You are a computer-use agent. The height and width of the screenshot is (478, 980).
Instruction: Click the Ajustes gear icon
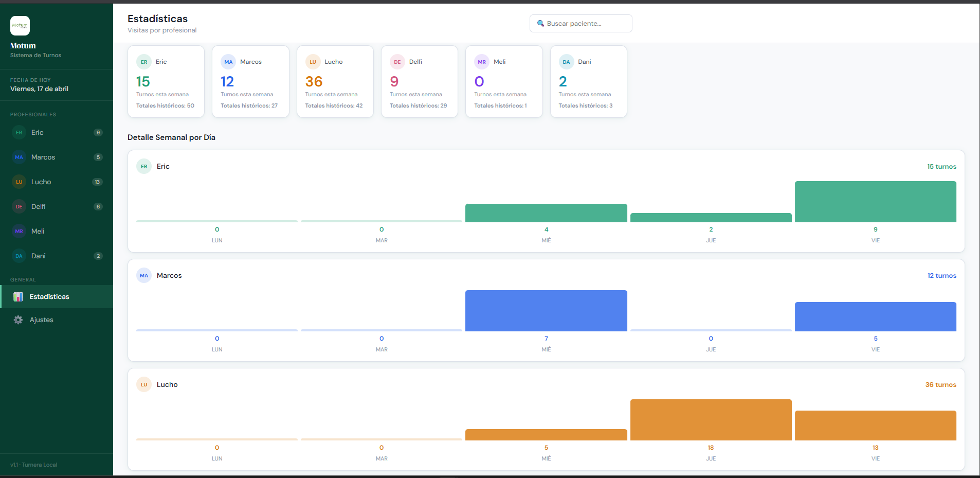coord(18,320)
